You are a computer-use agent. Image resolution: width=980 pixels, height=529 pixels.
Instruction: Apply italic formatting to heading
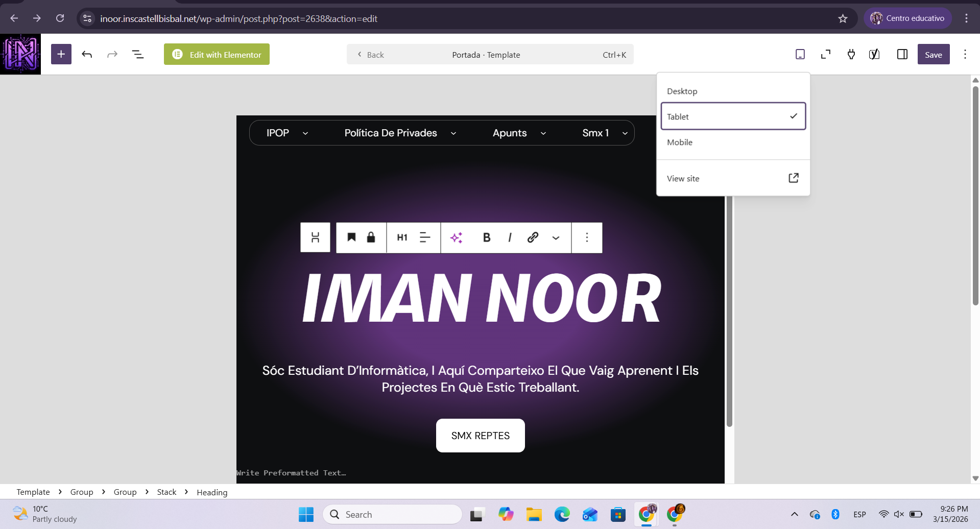[510, 237]
